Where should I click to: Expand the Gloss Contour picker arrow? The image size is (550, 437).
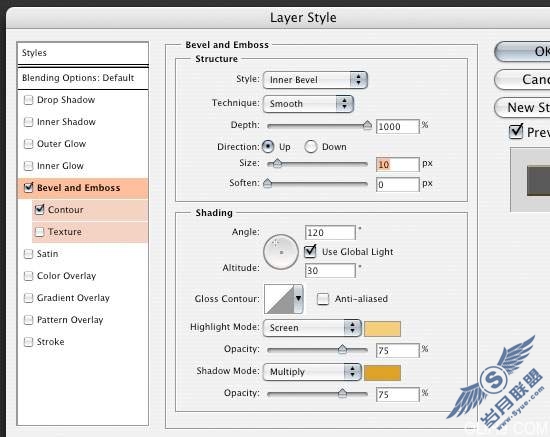point(298,299)
